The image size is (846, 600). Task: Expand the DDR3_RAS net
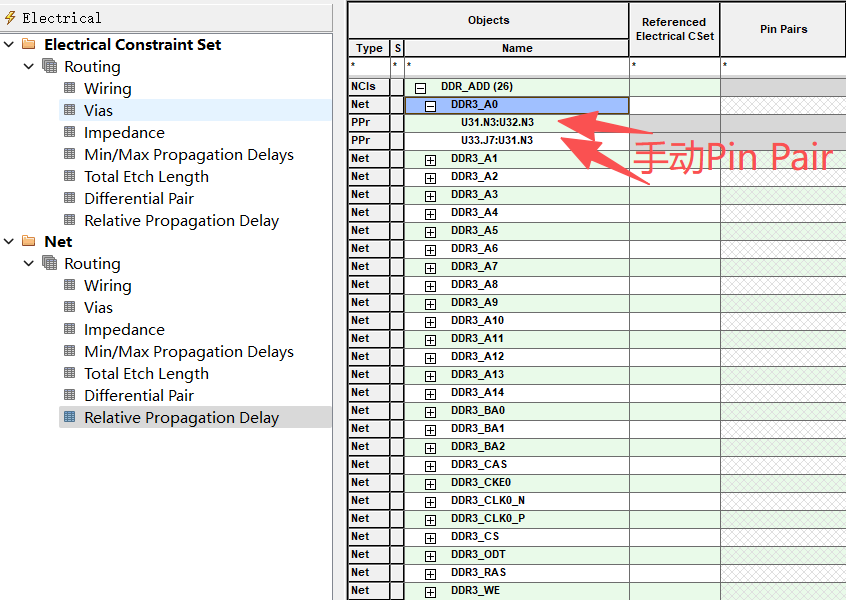pos(430,574)
